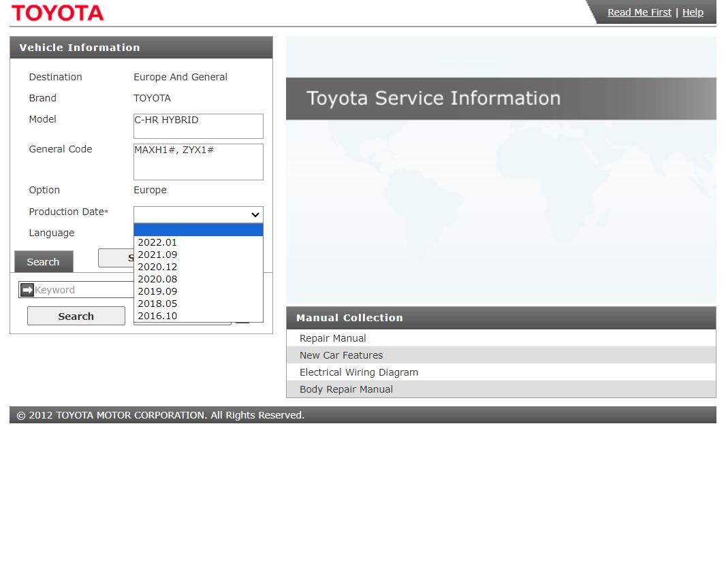Image resolution: width=726 pixels, height=588 pixels.
Task: Choose production date 2020.08
Action: [x=198, y=279]
